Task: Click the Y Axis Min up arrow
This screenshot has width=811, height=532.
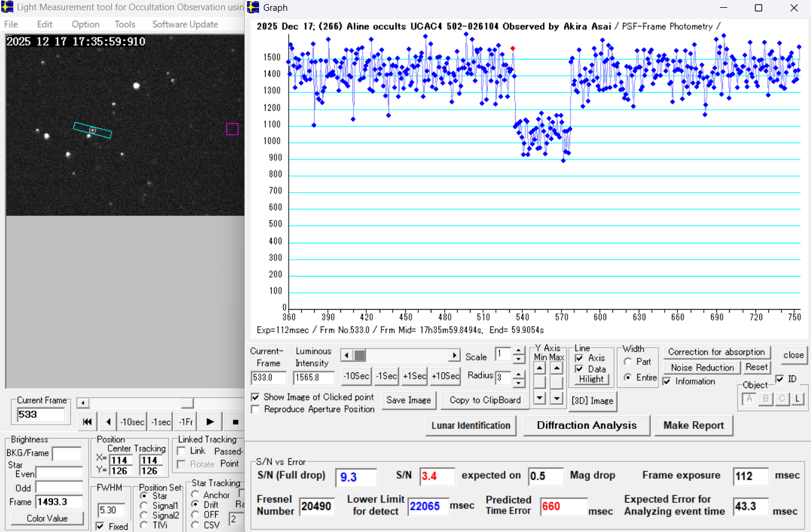Action: (x=540, y=368)
